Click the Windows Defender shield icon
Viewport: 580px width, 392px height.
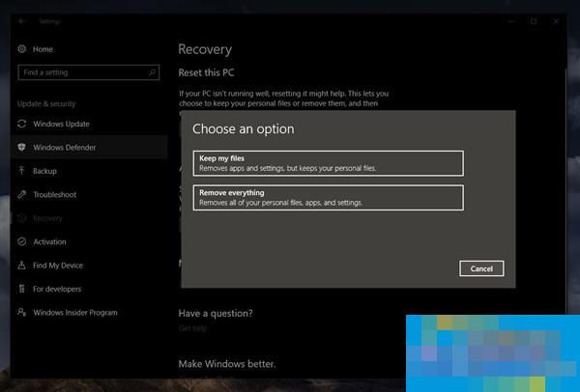click(x=22, y=147)
